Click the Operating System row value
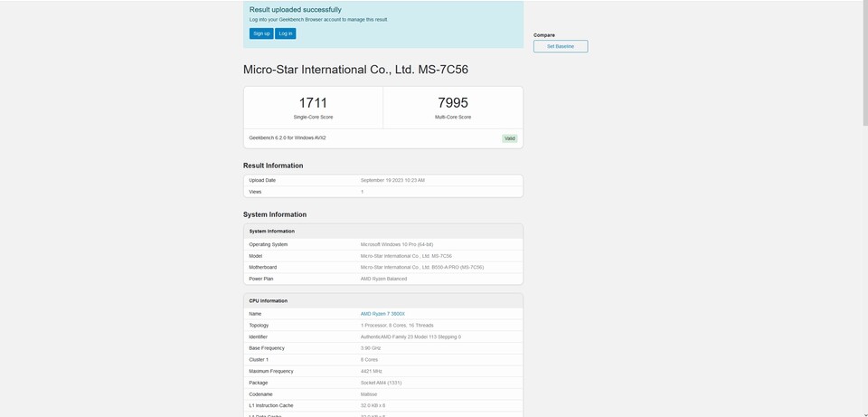 coord(396,244)
